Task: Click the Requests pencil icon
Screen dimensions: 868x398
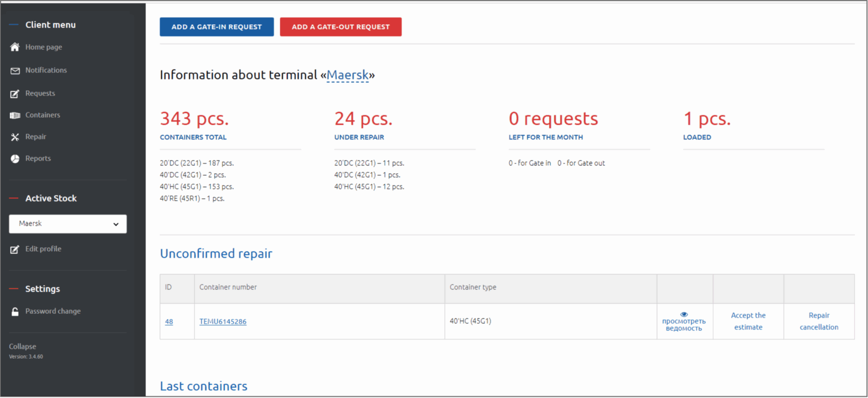Action: 15,94
